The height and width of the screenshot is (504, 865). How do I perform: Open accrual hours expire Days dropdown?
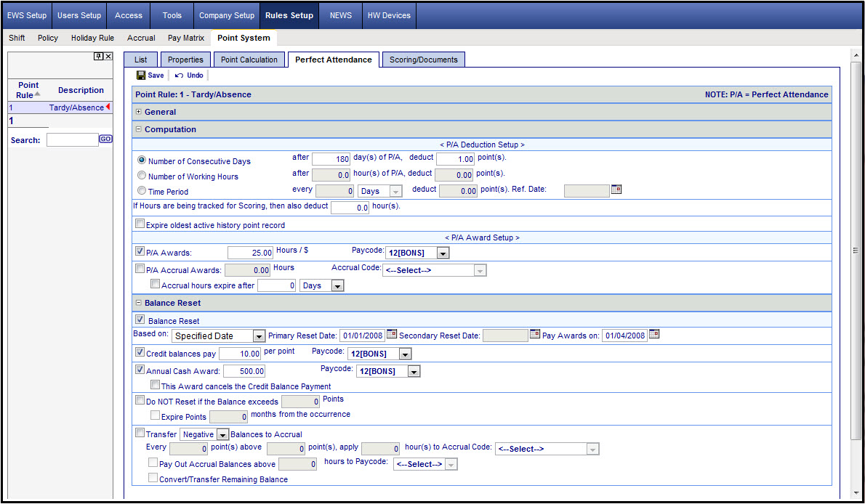tap(337, 285)
